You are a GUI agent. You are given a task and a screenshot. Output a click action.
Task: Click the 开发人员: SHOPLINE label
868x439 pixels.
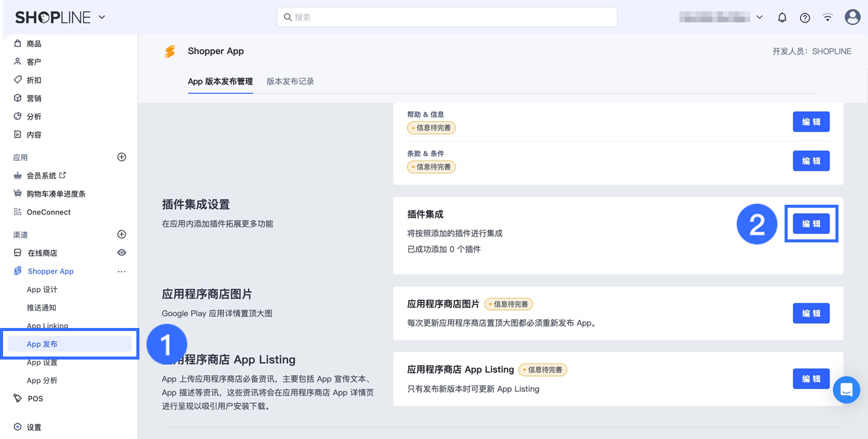(x=812, y=51)
